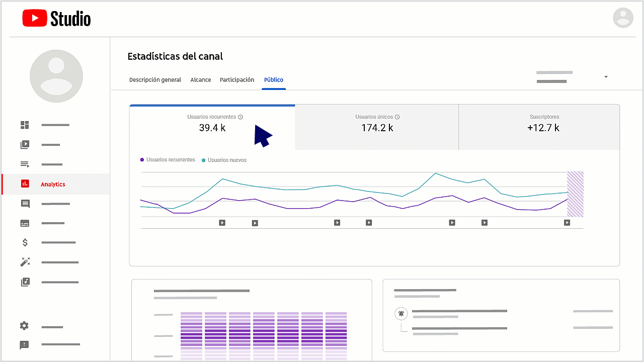Click the Usuarios recurrentes info icon
This screenshot has width=644, height=362.
pos(240,116)
